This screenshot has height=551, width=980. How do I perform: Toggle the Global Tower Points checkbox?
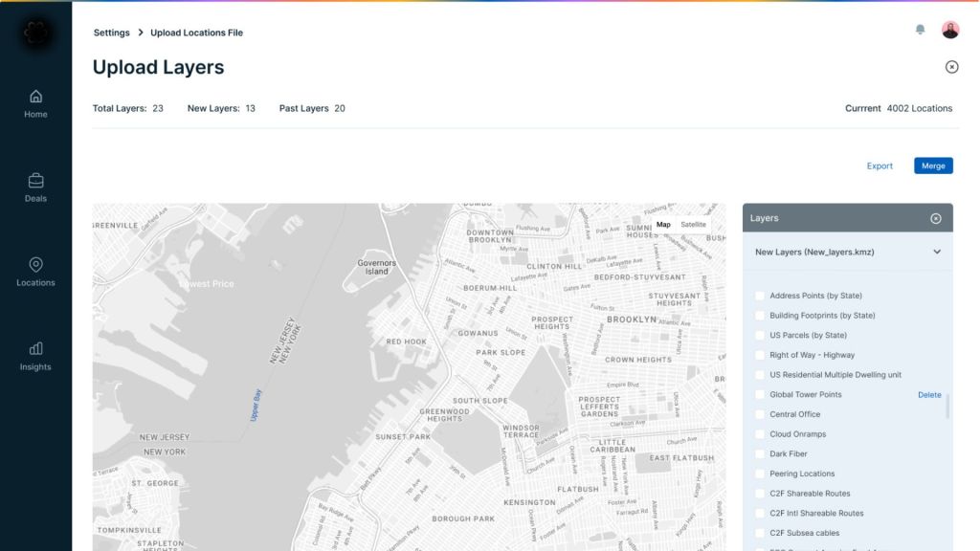pyautogui.click(x=760, y=395)
